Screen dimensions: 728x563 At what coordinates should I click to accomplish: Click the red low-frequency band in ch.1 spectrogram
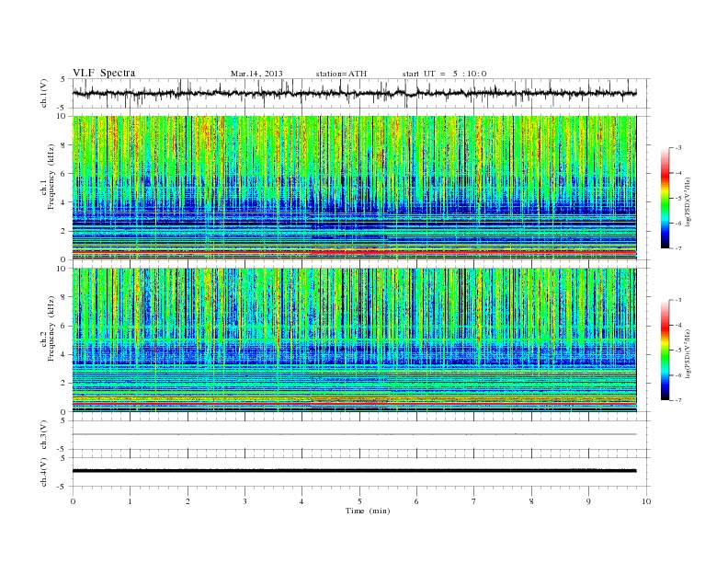point(354,252)
